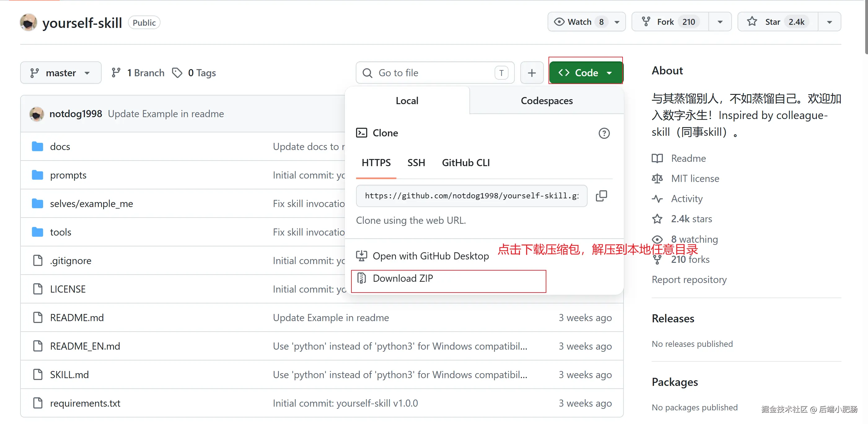Click the add file plus button
Viewport: 868px width, 424px height.
click(x=531, y=73)
